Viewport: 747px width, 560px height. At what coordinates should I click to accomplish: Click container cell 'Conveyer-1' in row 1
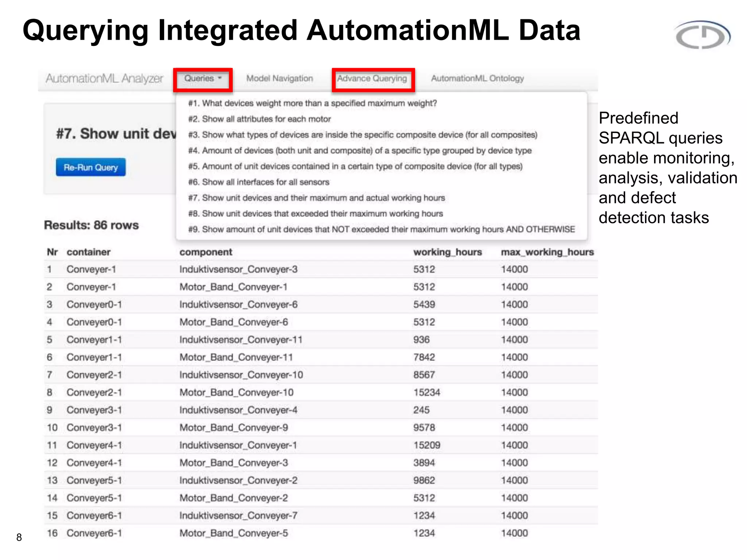pyautogui.click(x=91, y=269)
